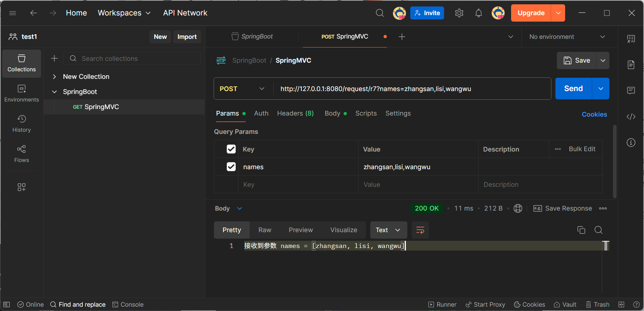This screenshot has height=311, width=644.
Task: Go forward using the right arrow
Action: pos(53,13)
